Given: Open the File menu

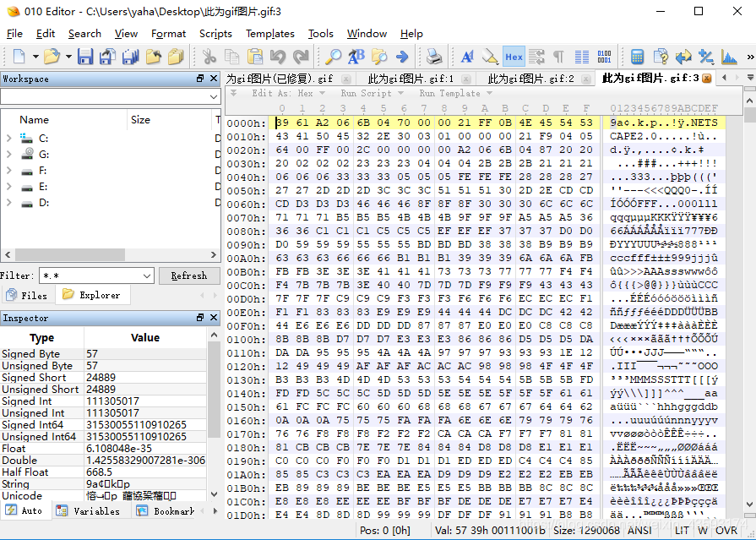Looking at the screenshot, I should 14,34.
